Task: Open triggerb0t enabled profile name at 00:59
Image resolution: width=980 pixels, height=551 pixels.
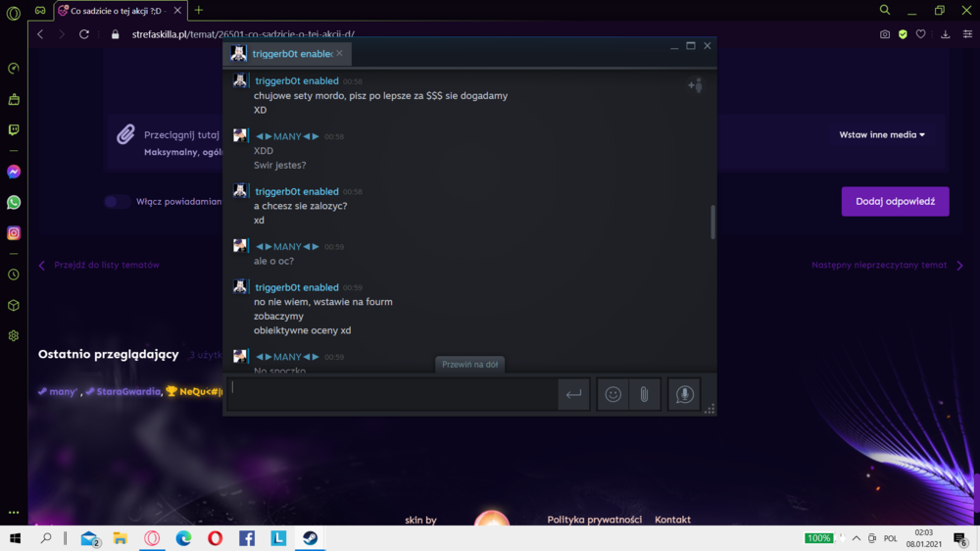Action: [297, 287]
